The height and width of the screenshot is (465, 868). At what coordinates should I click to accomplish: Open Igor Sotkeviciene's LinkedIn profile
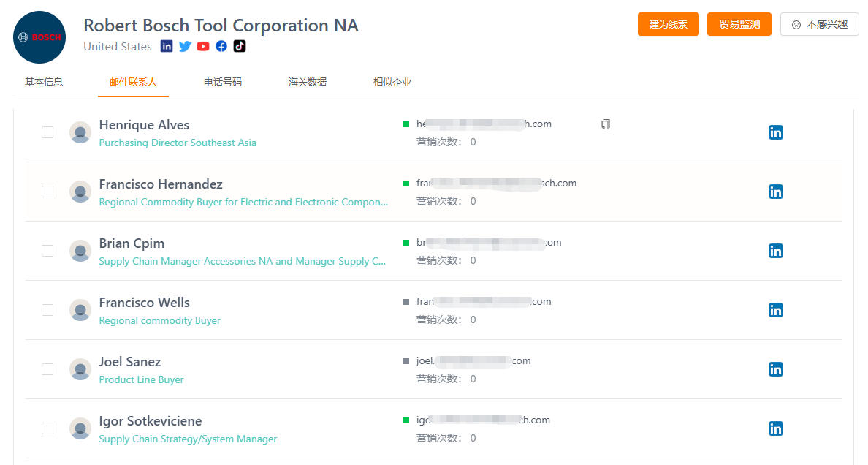(775, 429)
